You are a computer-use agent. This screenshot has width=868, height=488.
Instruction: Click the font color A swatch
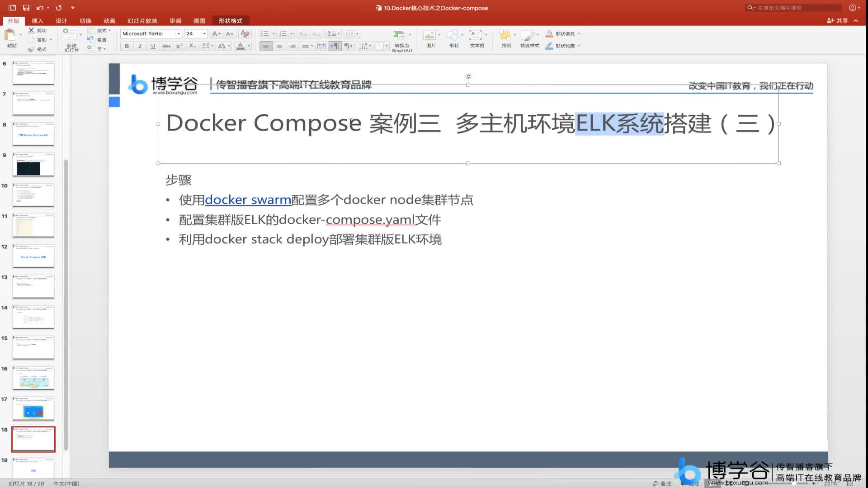(241, 46)
